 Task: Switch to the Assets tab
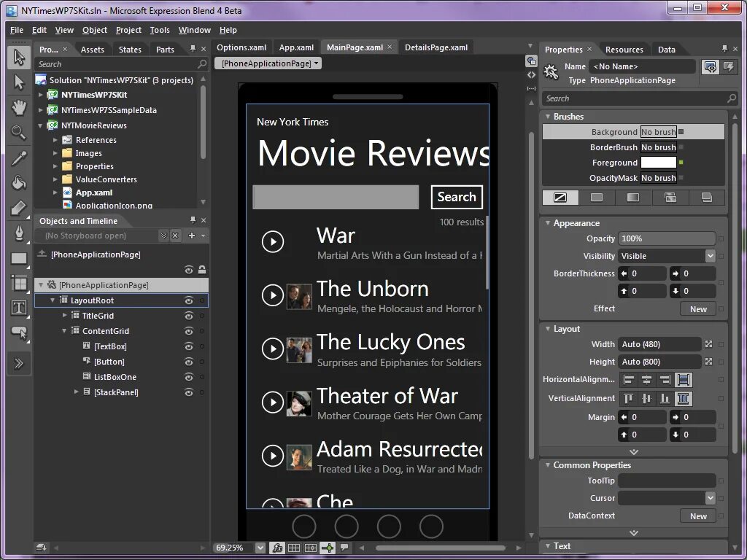coord(93,50)
